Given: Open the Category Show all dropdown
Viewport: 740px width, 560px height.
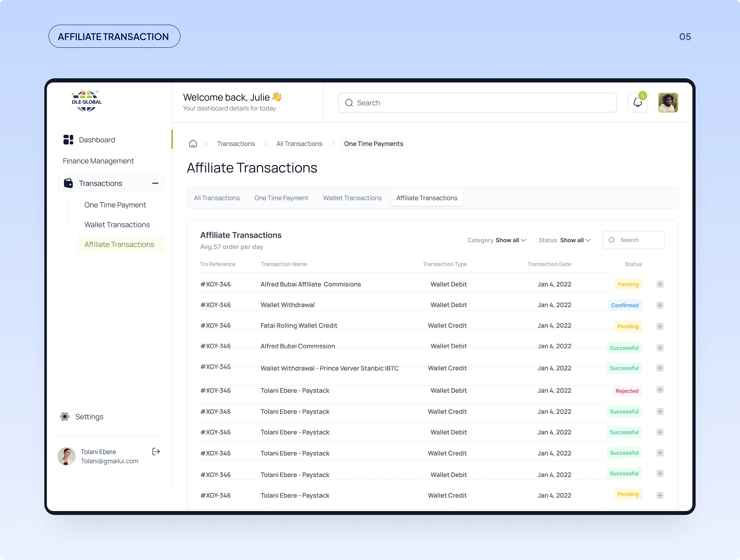Looking at the screenshot, I should 510,240.
